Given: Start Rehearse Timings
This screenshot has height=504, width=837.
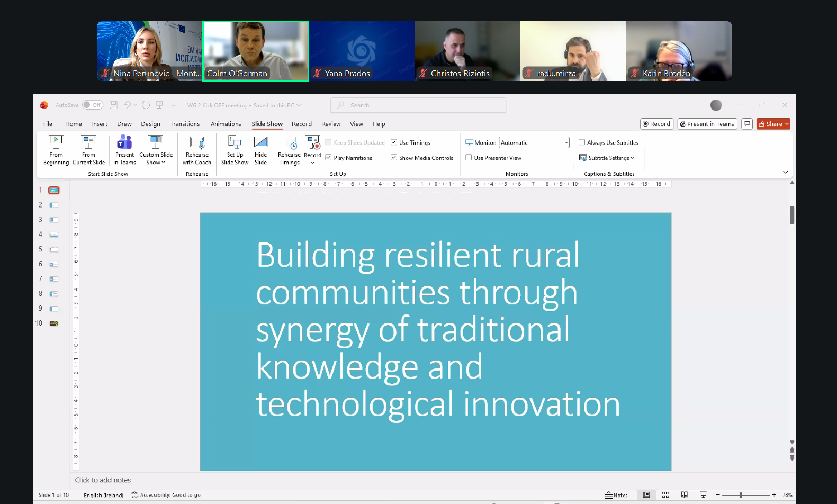Looking at the screenshot, I should (x=289, y=149).
